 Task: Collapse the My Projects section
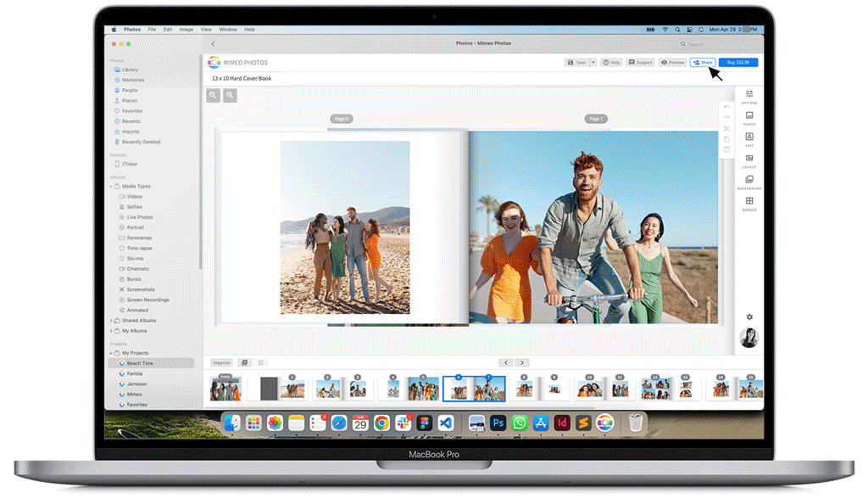coord(111,353)
